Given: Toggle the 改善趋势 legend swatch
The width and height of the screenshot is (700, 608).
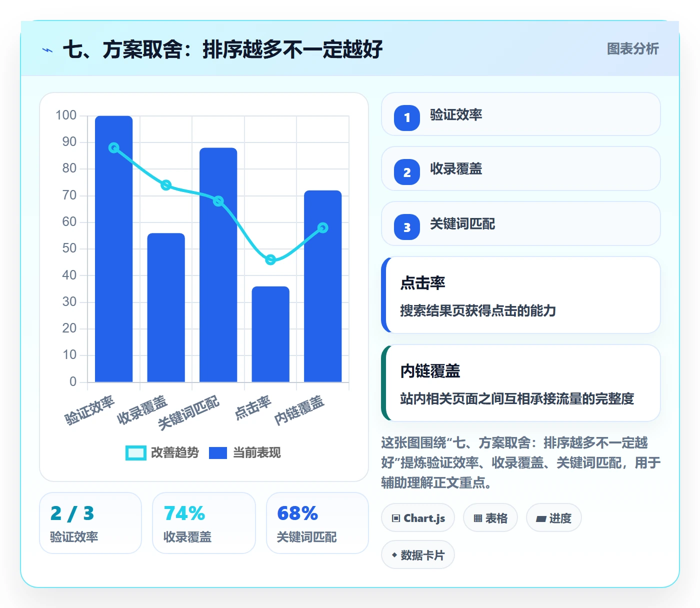Looking at the screenshot, I should 136,452.
